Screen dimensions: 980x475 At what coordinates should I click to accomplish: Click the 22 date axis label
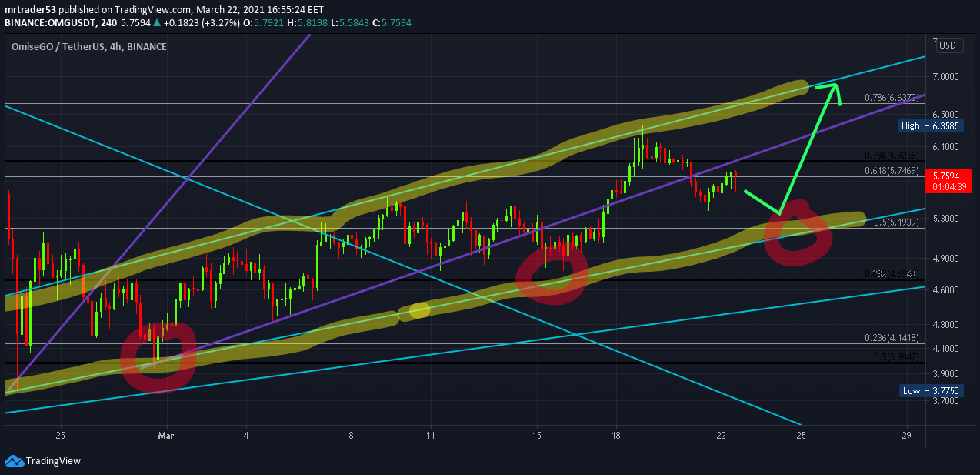(x=721, y=435)
